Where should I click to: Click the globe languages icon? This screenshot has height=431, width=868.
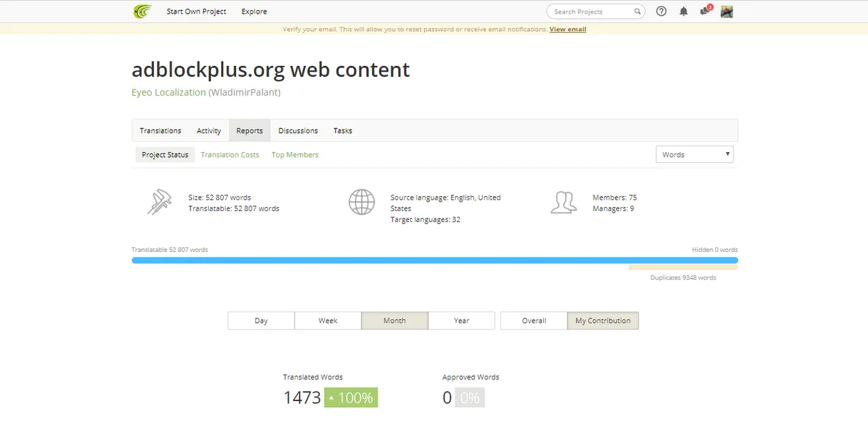tap(361, 202)
